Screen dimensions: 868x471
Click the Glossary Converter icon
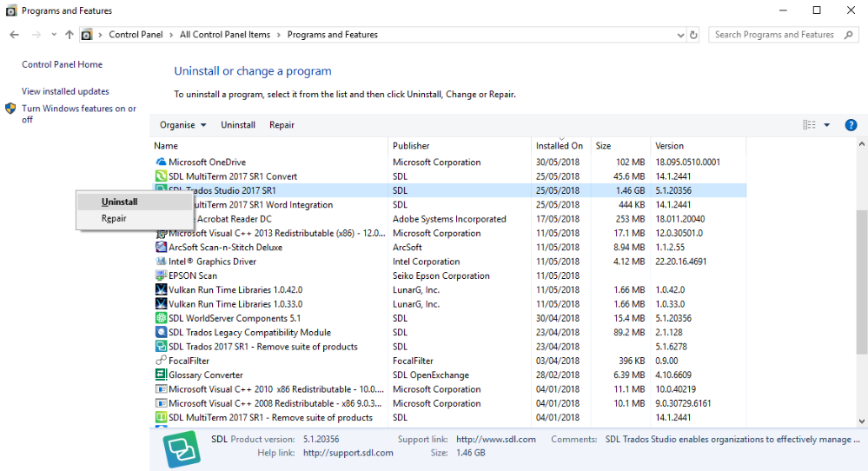[161, 375]
